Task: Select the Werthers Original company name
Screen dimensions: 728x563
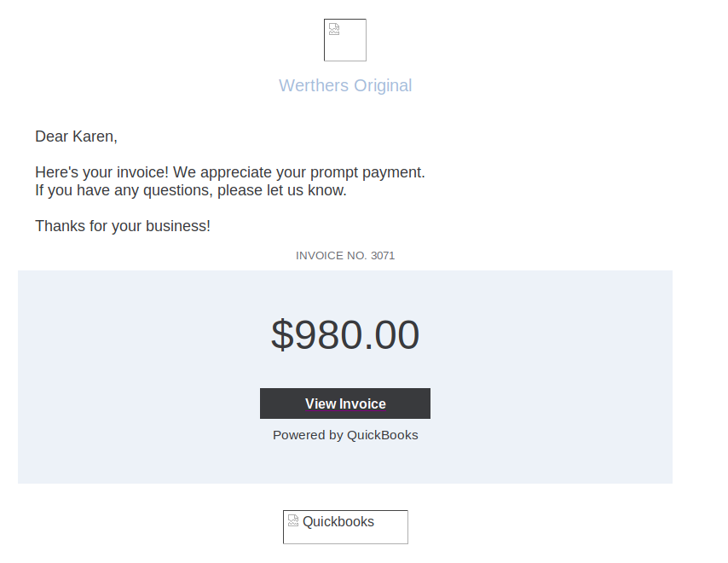Action: (x=345, y=85)
